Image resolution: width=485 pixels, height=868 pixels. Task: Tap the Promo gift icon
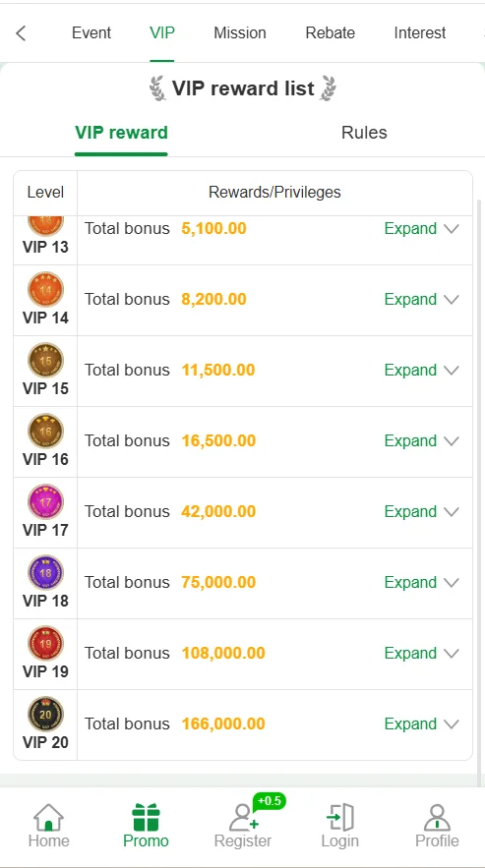click(146, 818)
